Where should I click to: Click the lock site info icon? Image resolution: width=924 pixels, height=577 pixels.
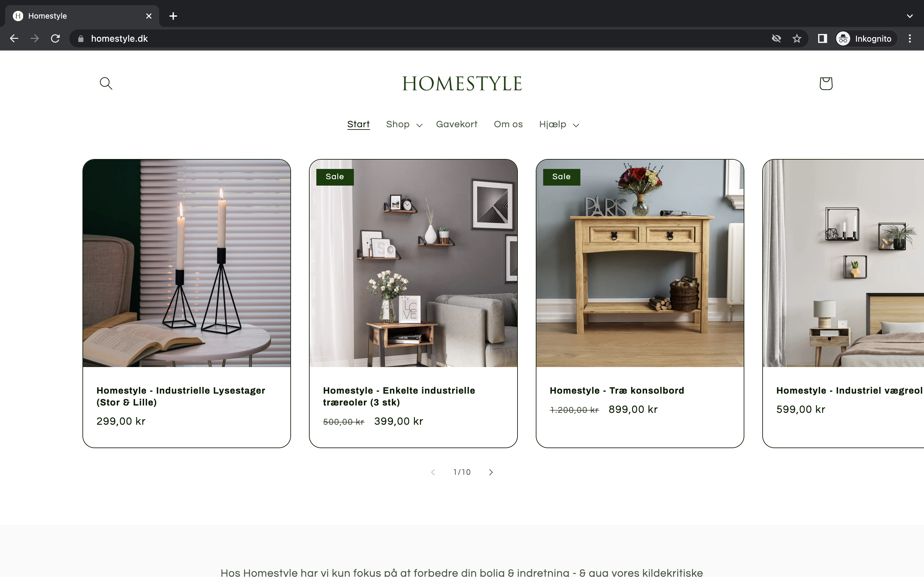(x=81, y=38)
